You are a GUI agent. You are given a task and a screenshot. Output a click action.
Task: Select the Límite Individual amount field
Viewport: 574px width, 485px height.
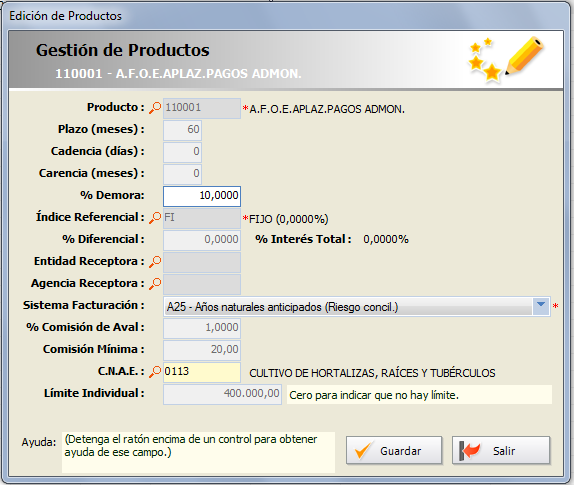pos(222,394)
